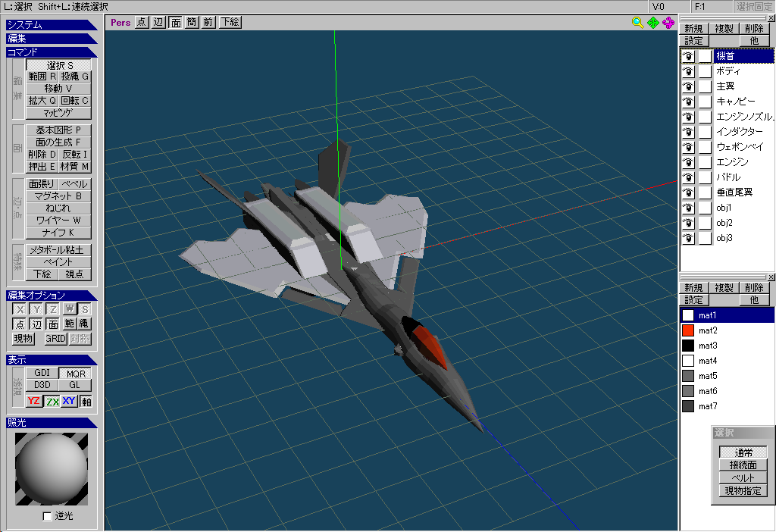This screenshot has width=776, height=532.
Task: Switch the renderer to GDI
Action: (x=42, y=373)
